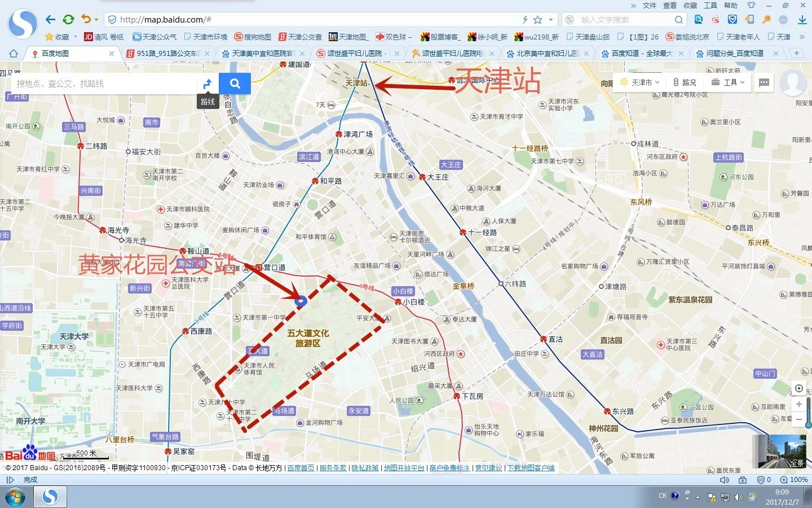This screenshot has height=508, width=812.
Task: Click the locate-me target icon on map
Action: [798, 388]
